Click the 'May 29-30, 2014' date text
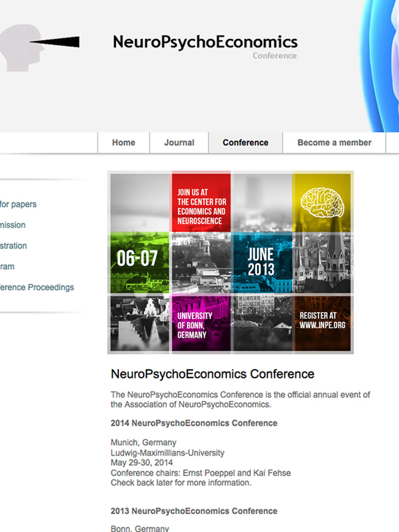Screen dimensions: 399x532 click(x=142, y=463)
